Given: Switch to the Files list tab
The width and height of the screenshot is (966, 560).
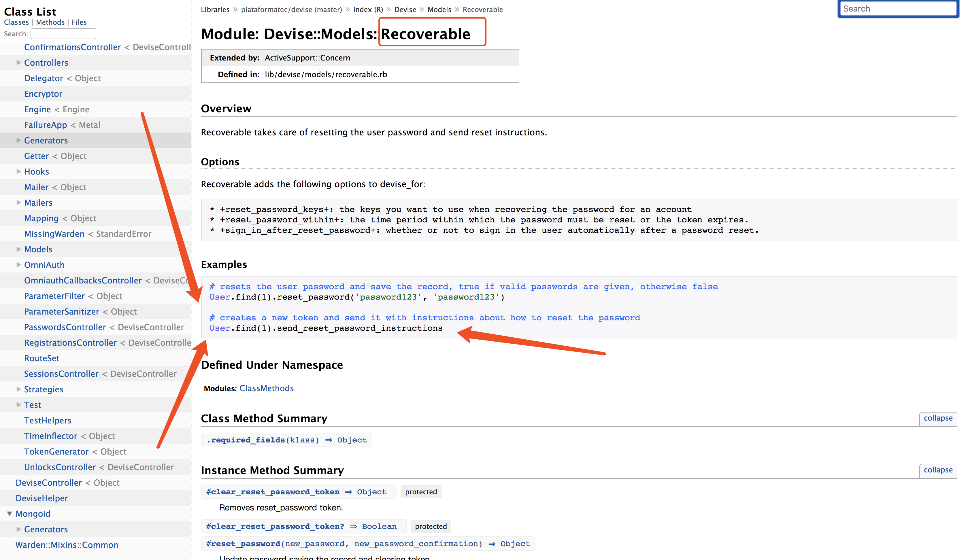Looking at the screenshot, I should click(79, 22).
